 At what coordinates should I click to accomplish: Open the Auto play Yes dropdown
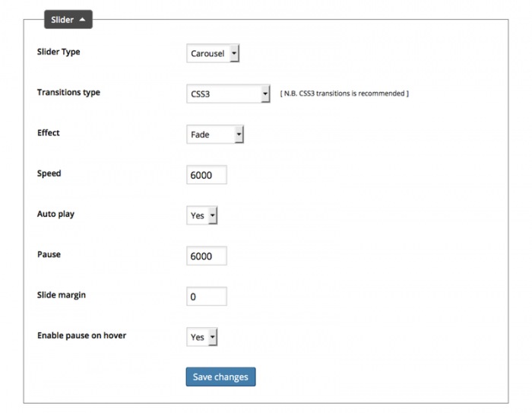[x=201, y=215]
